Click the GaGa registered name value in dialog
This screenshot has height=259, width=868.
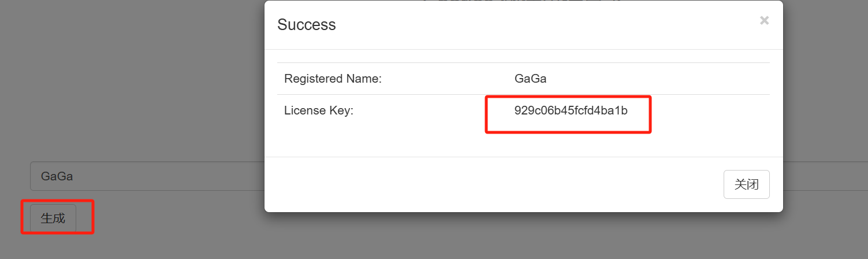tap(530, 79)
